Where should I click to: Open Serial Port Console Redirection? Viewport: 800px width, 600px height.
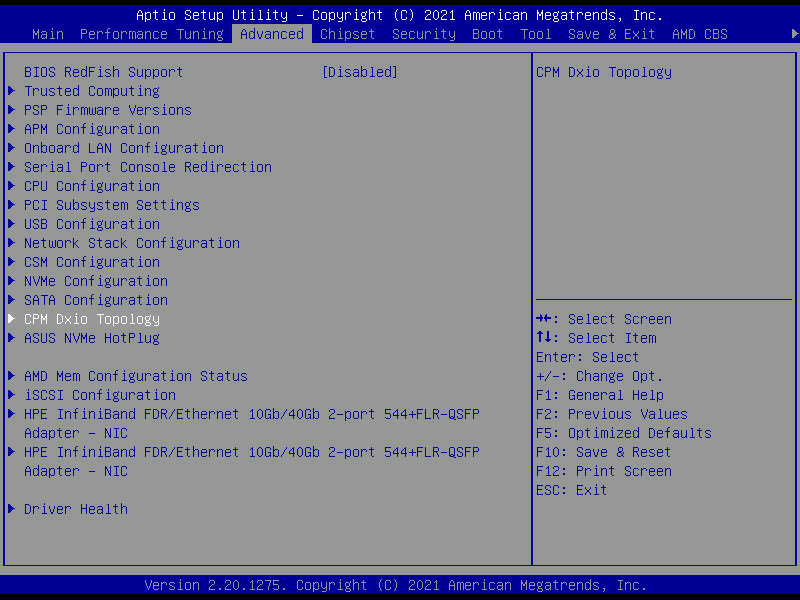point(147,167)
